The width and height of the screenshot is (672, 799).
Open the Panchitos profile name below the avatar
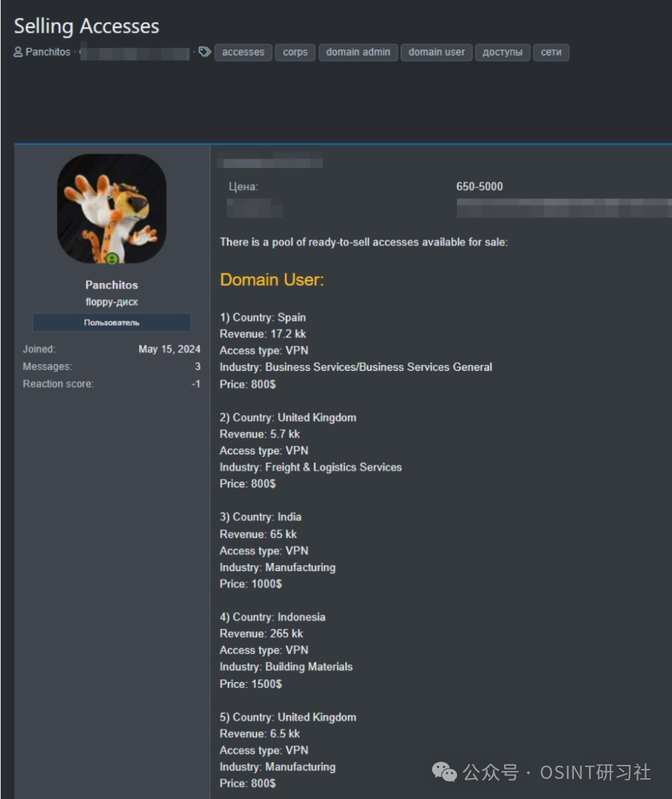click(x=112, y=285)
